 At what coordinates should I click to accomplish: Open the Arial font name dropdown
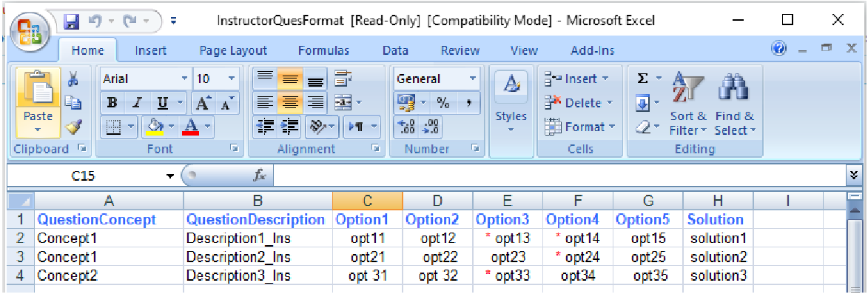[x=184, y=79]
